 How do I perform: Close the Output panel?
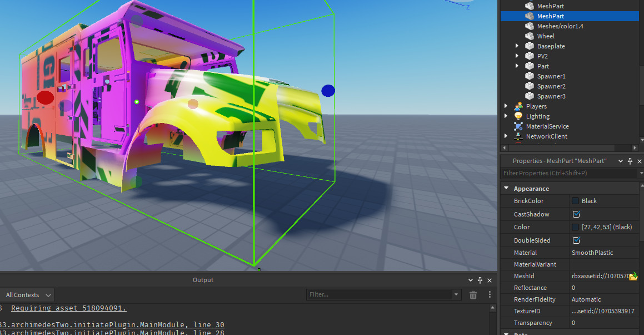[490, 280]
